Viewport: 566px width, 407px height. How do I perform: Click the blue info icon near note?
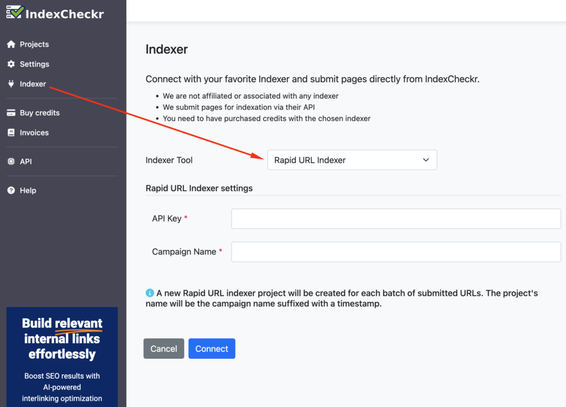(x=149, y=293)
